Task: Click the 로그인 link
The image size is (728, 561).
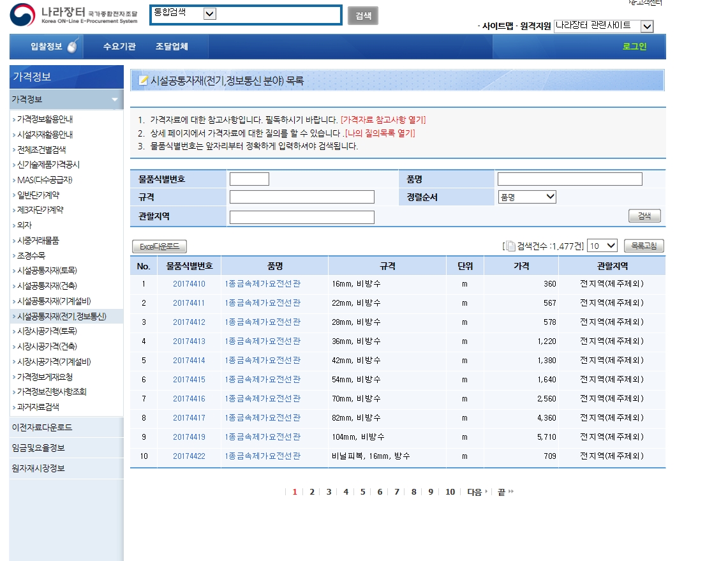Action: pyautogui.click(x=634, y=47)
